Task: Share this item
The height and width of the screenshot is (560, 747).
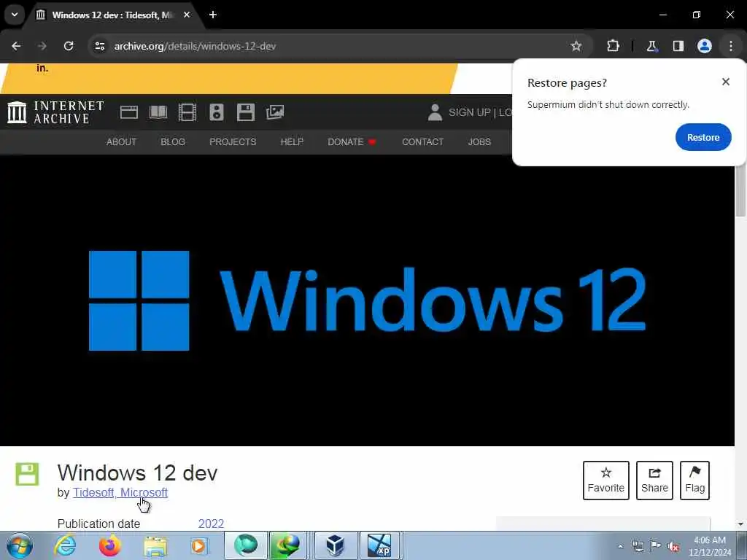Action: tap(654, 480)
